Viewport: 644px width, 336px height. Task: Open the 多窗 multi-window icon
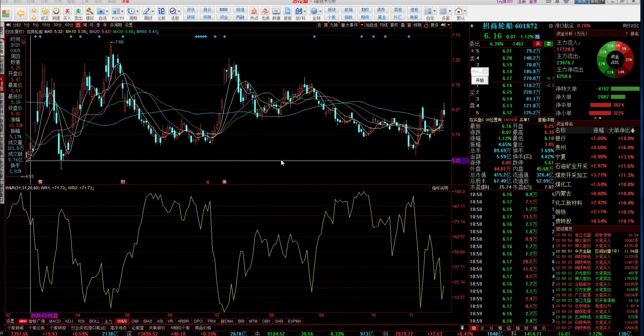[x=444, y=14]
